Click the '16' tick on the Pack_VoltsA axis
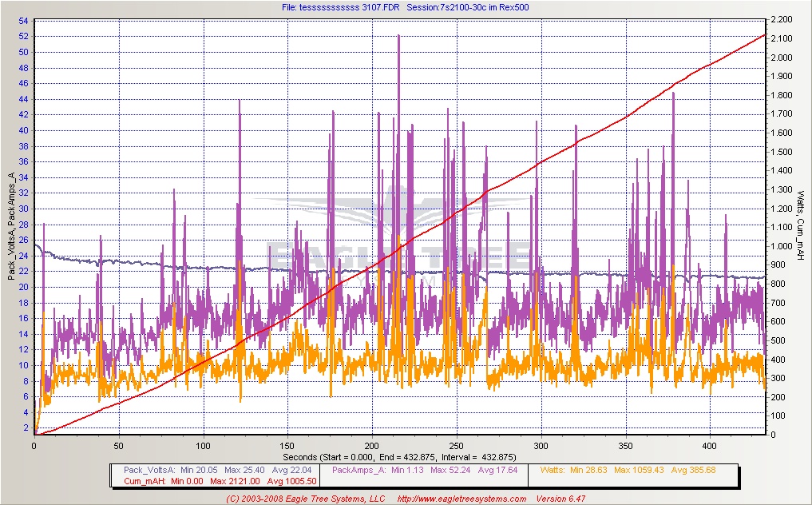 (x=23, y=319)
